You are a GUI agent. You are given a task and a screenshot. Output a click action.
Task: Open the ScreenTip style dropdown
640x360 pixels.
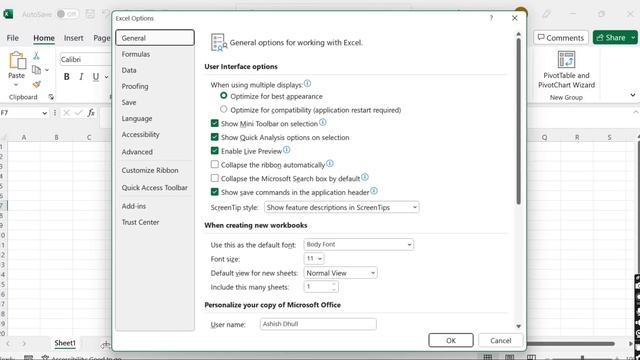tap(341, 207)
